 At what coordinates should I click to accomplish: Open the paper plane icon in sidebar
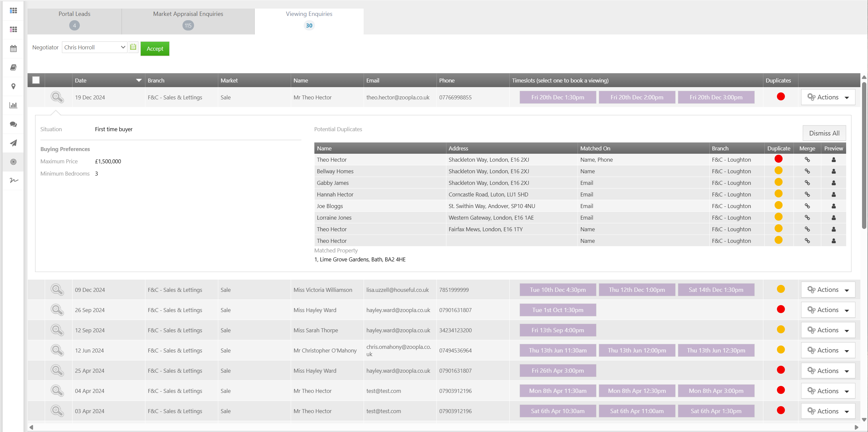(14, 143)
